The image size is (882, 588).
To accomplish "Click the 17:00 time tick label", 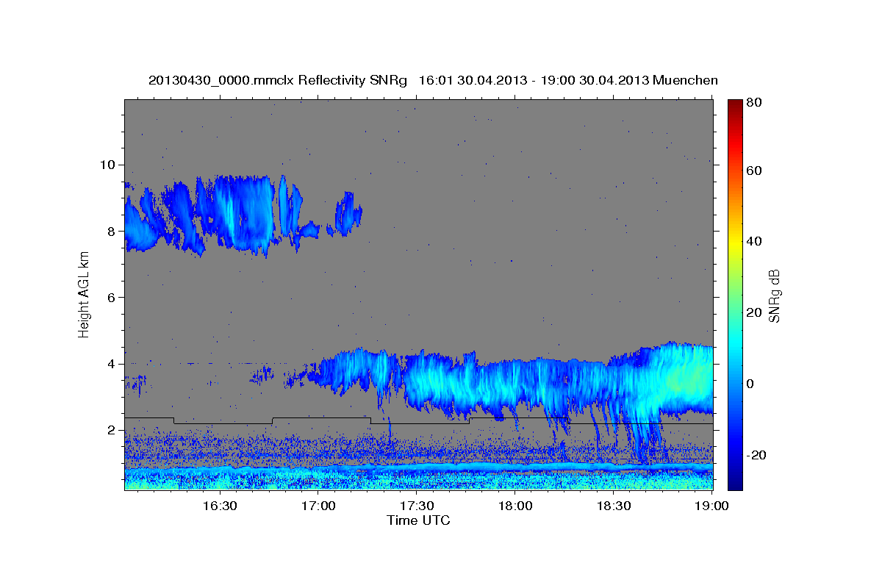I will tap(318, 506).
